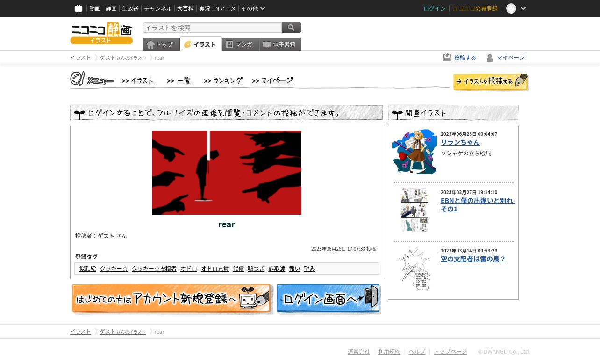Switch to the イラスト tab
600x364 pixels.
[201, 44]
